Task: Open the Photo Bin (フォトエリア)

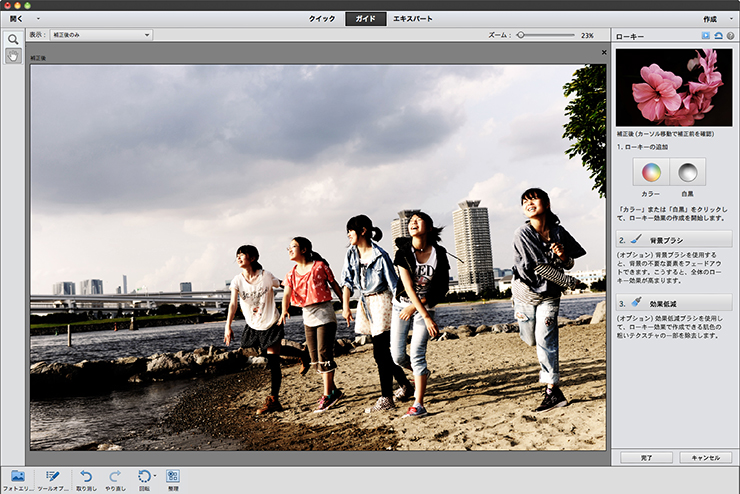Action: pos(17,476)
